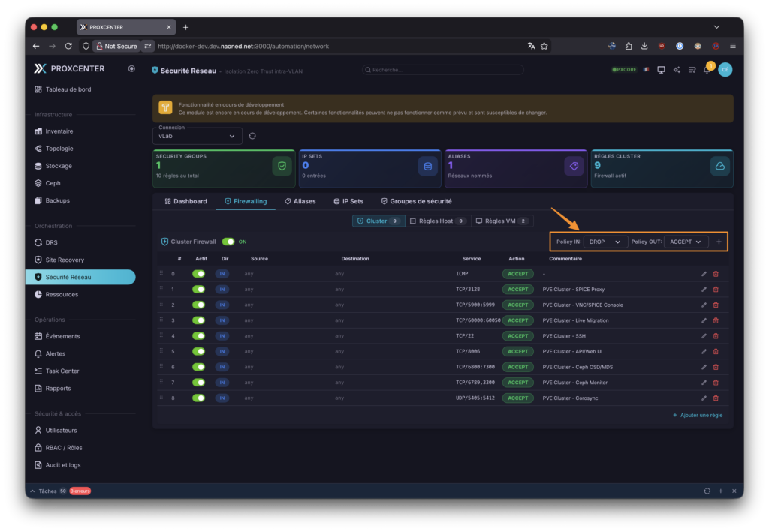The image size is (769, 532).
Task: Open the Policy OUT dropdown
Action: point(686,242)
